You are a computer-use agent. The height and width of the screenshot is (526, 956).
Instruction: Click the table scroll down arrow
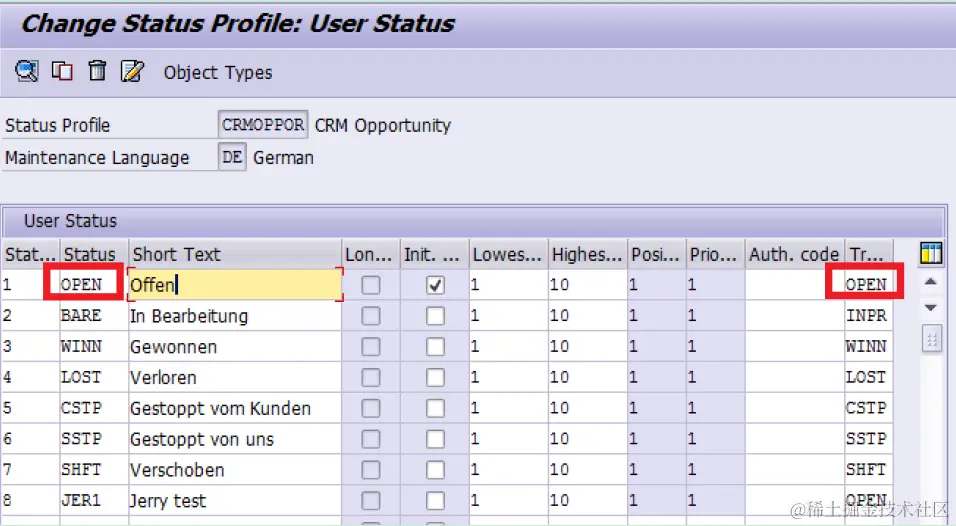click(x=930, y=308)
